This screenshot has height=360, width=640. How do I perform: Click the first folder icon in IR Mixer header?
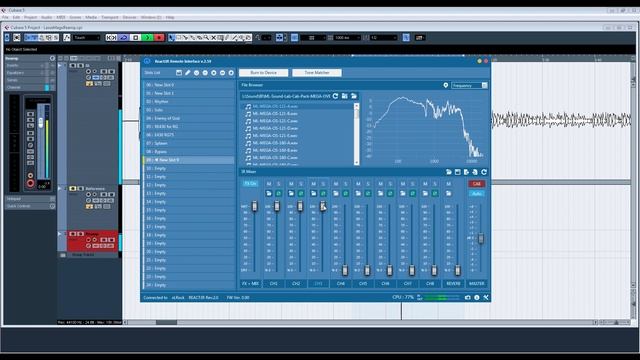pos(449,172)
